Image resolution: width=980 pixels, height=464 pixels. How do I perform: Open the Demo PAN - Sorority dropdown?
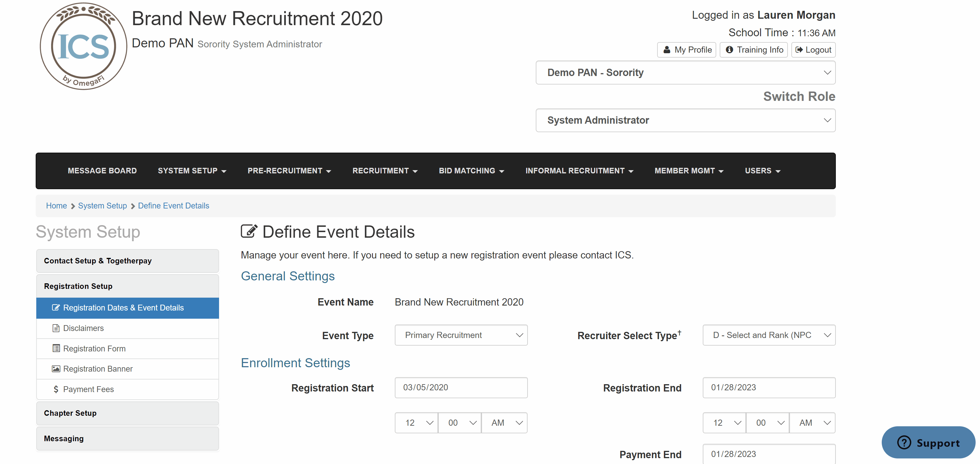coord(686,73)
